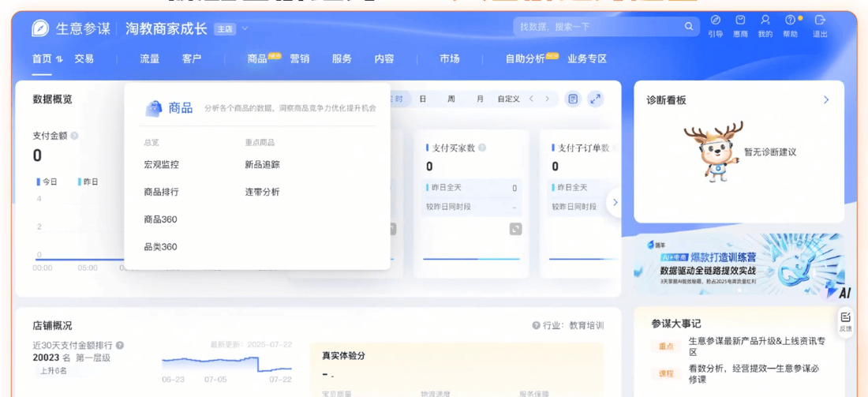Click the 退出 logout icon
Viewport: 868px width, 397px height.
tap(820, 21)
